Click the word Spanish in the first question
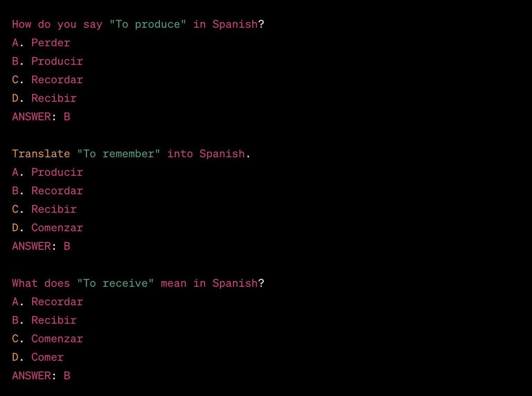Image resolution: width=532 pixels, height=396 pixels. tap(235, 24)
